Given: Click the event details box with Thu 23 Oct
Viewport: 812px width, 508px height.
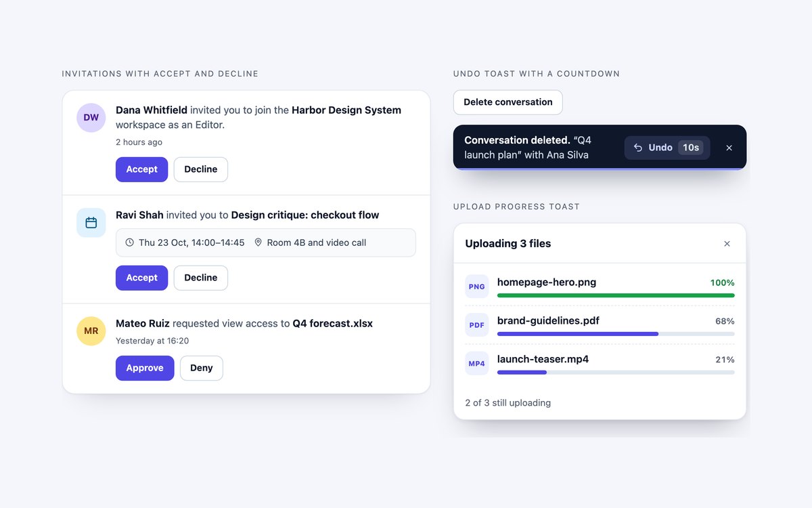Looking at the screenshot, I should tap(266, 242).
